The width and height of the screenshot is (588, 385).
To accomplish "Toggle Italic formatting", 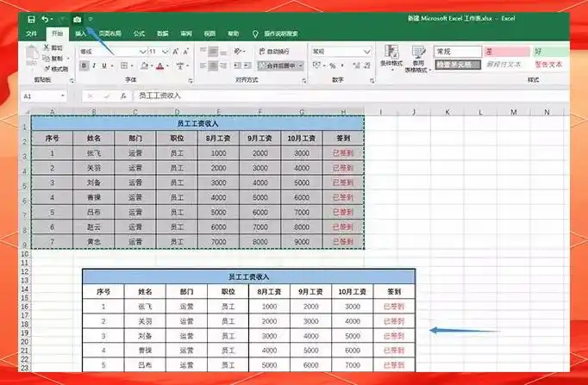I will point(94,66).
